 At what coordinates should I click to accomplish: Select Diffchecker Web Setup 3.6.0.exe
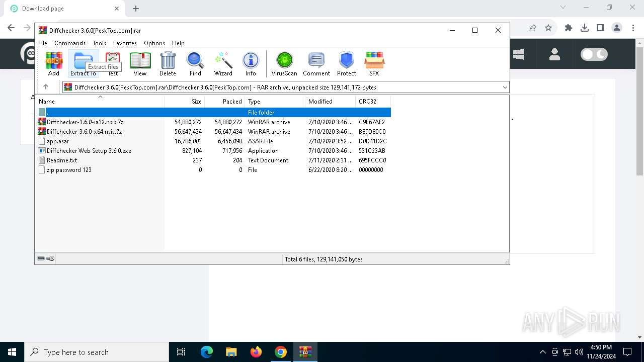point(213,151)
